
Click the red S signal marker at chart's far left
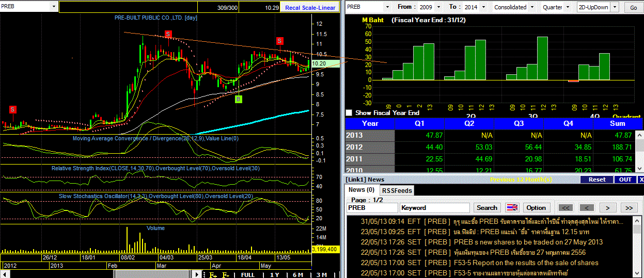(x=12, y=109)
